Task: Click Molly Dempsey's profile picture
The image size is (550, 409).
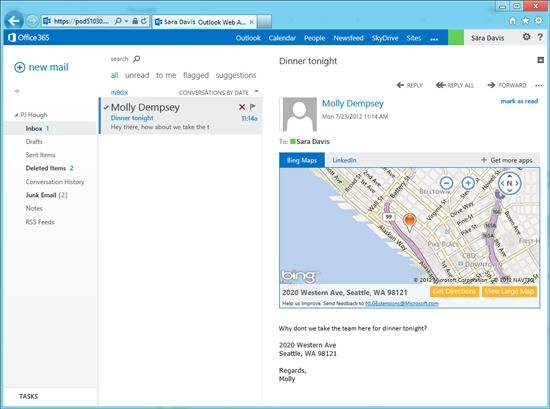Action: coord(300,114)
